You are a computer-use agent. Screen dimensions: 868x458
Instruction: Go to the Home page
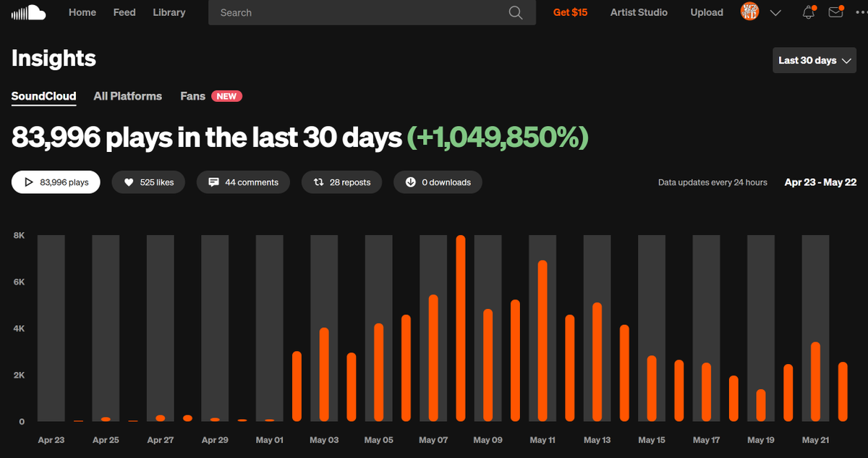coord(82,12)
